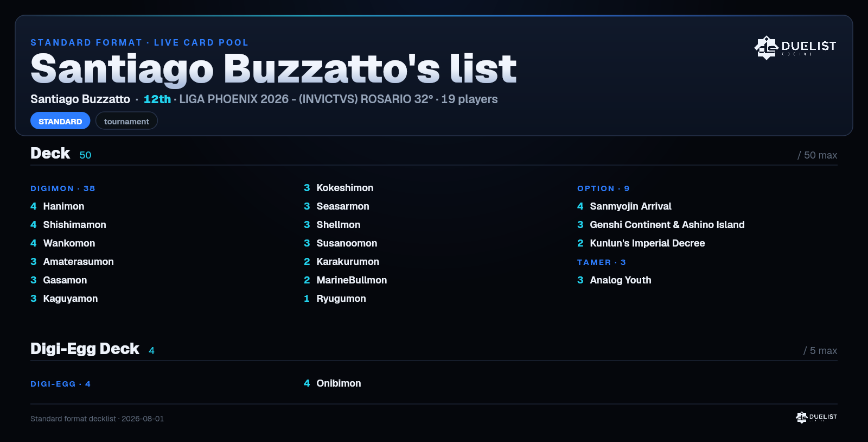Click the tournament tag
The image size is (868, 442).
126,121
